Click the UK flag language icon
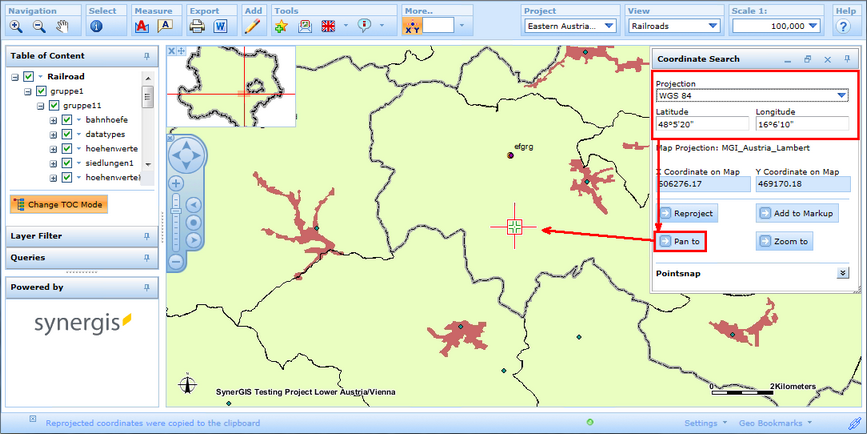The image size is (867, 434). [x=328, y=26]
